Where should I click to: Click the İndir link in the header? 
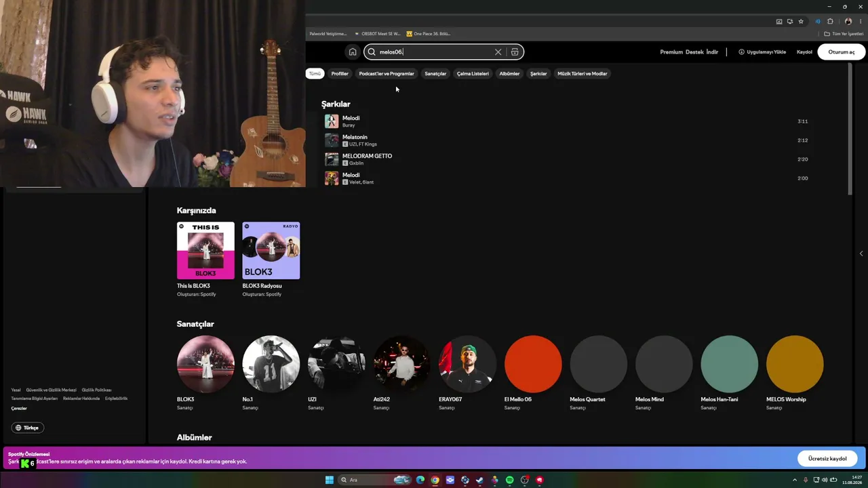[712, 52]
